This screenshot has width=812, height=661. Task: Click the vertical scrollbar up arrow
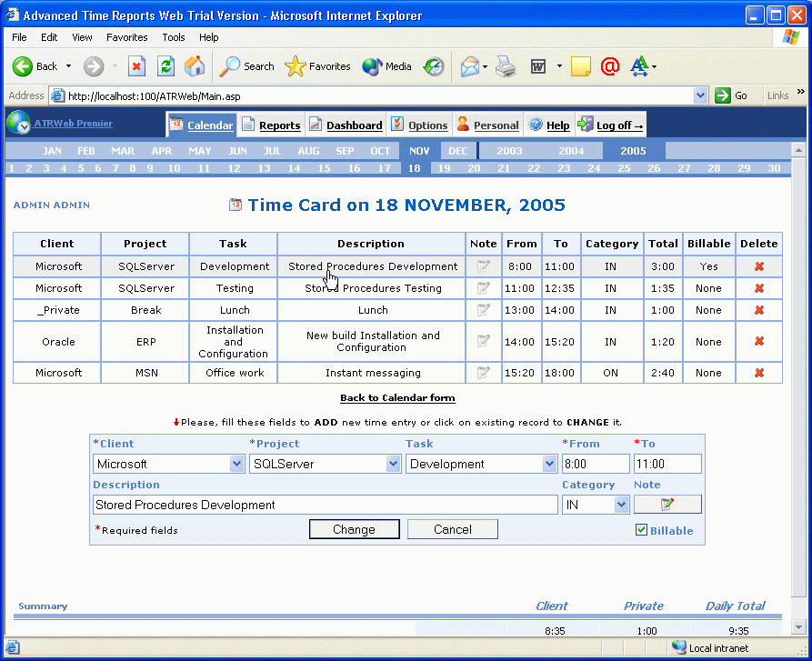coord(798,150)
